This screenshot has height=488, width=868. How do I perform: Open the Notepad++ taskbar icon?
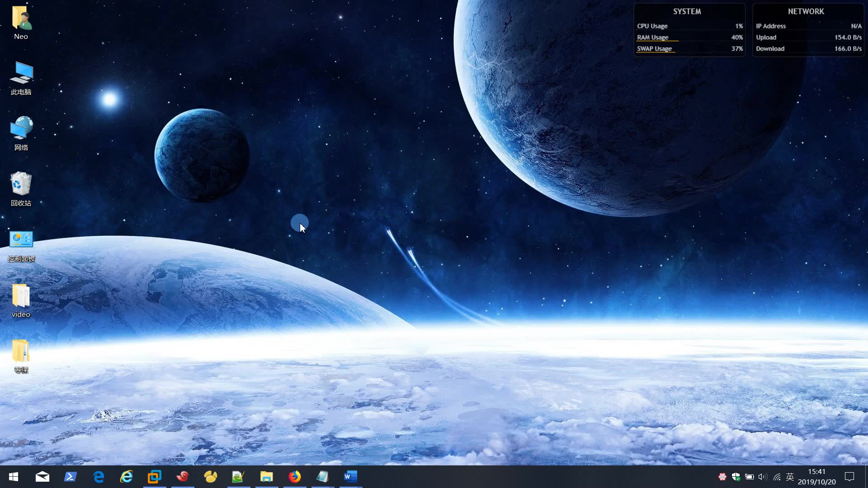click(x=238, y=477)
